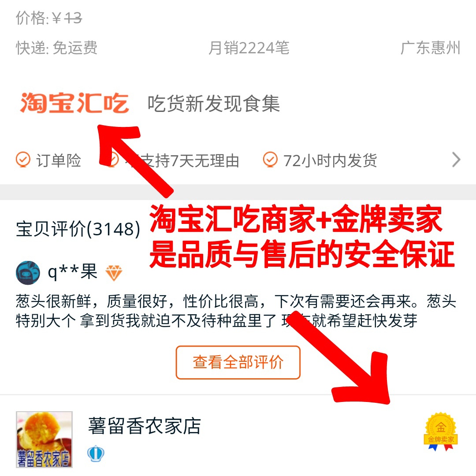Screen dimensions: 476x476
Task: Select the 订单险 service label
Action: [59, 160]
